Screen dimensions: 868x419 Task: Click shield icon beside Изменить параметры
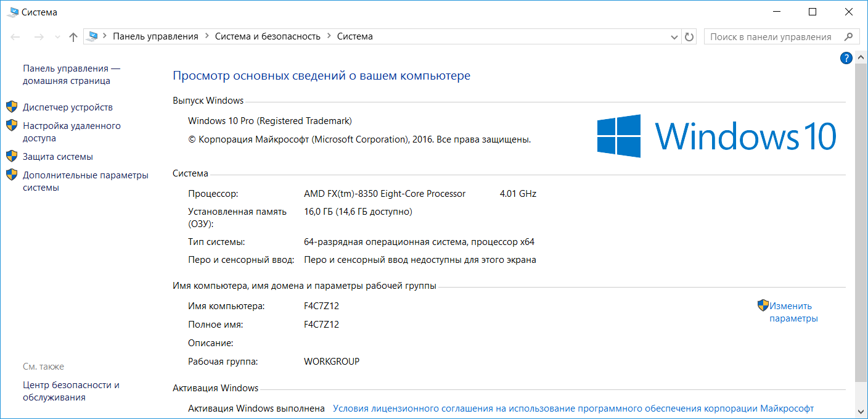click(x=763, y=305)
